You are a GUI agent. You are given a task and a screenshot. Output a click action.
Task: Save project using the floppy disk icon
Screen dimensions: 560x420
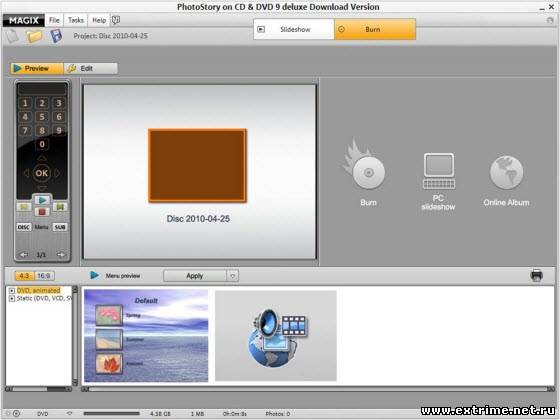(x=56, y=36)
